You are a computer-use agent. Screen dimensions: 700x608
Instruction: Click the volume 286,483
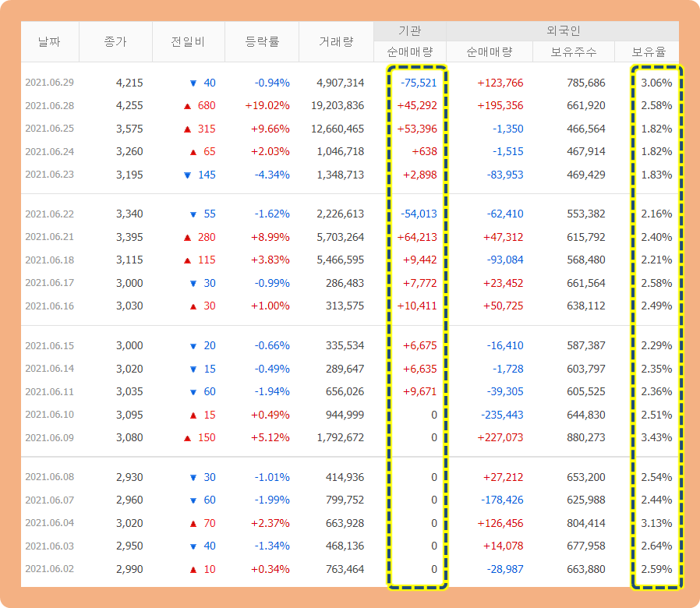click(x=345, y=283)
